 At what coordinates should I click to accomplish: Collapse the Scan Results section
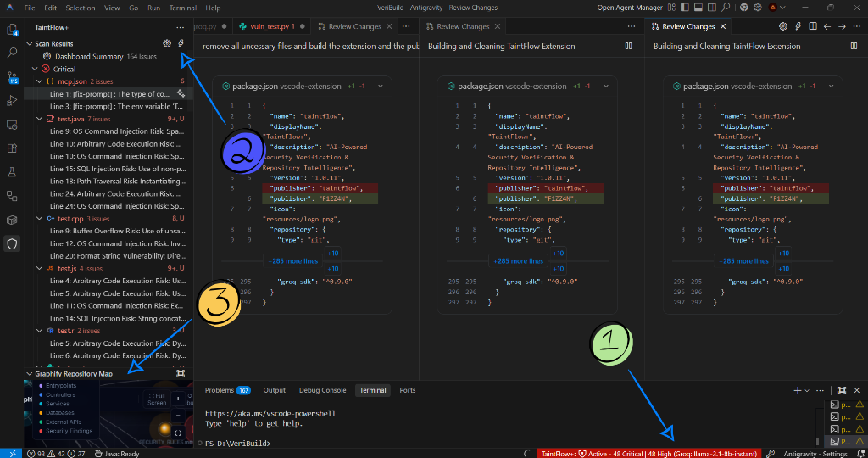tap(30, 44)
